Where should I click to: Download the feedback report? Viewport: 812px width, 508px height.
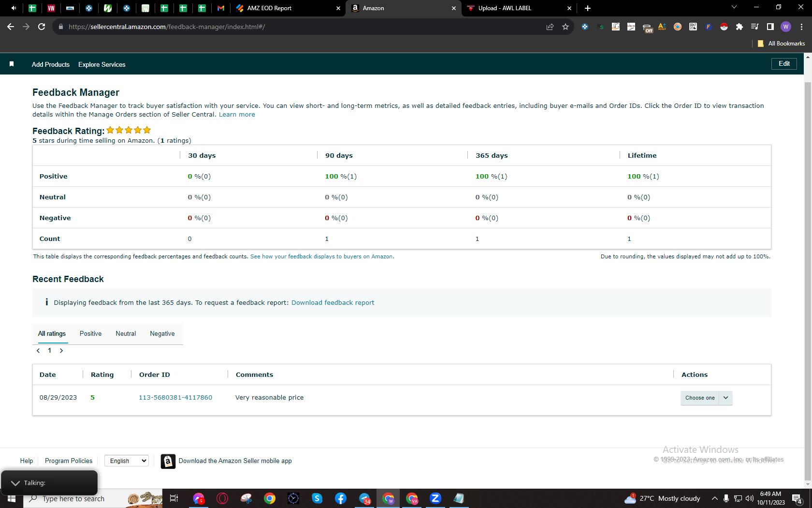click(333, 303)
